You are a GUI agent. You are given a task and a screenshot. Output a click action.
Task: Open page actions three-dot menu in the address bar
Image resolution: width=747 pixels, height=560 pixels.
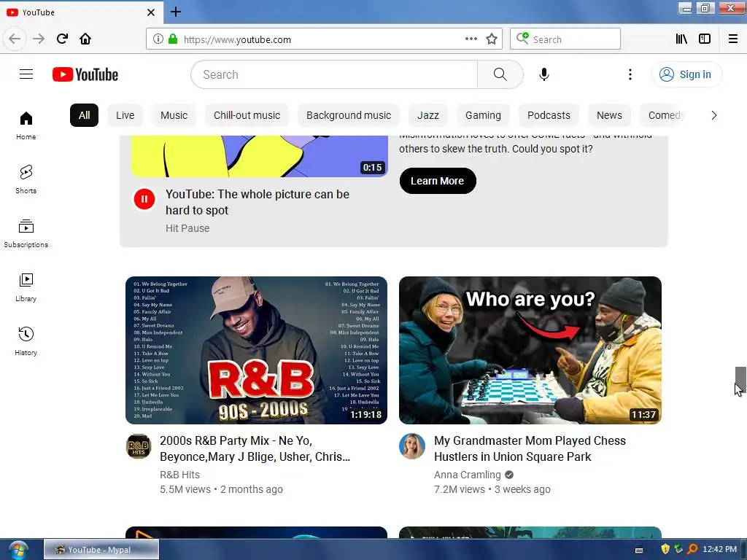pos(471,39)
